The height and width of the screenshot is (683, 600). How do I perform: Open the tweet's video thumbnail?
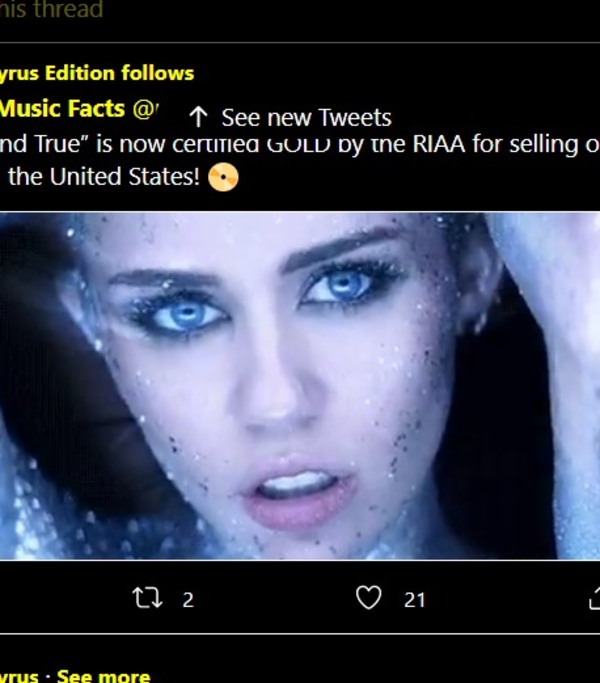(300, 385)
